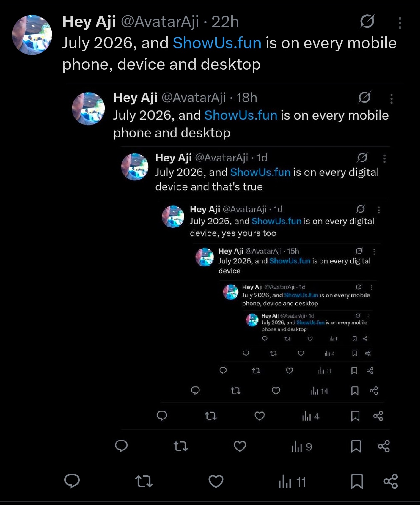Like the top tweet with 11 views
This screenshot has height=505, width=420.
(x=216, y=481)
